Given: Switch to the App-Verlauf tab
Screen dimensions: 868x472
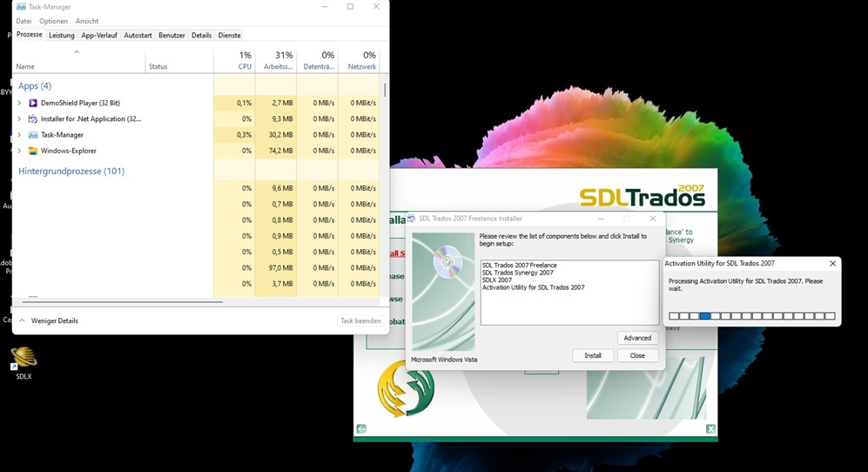Looking at the screenshot, I should click(99, 36).
